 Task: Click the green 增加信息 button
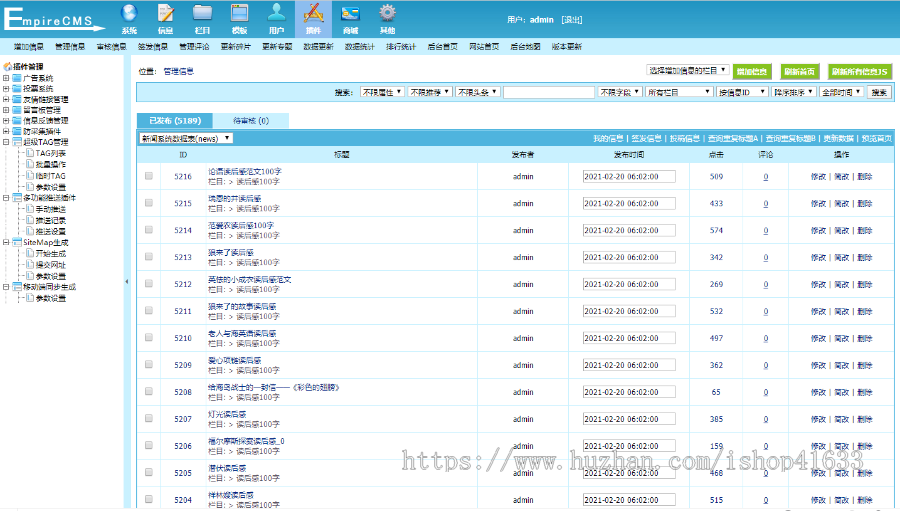[x=752, y=71]
